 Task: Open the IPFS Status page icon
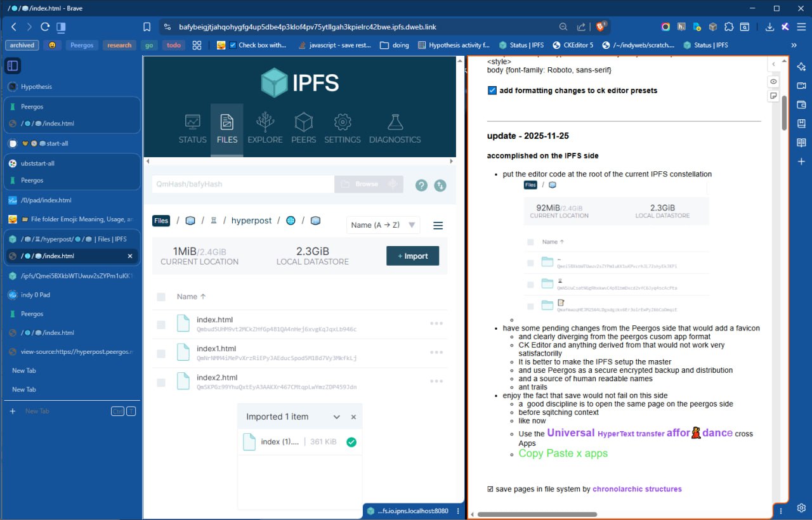pos(192,129)
